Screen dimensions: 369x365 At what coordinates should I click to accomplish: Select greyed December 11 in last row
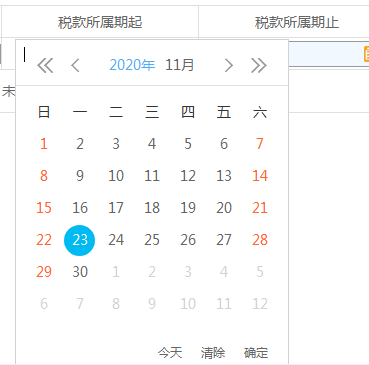tap(224, 304)
